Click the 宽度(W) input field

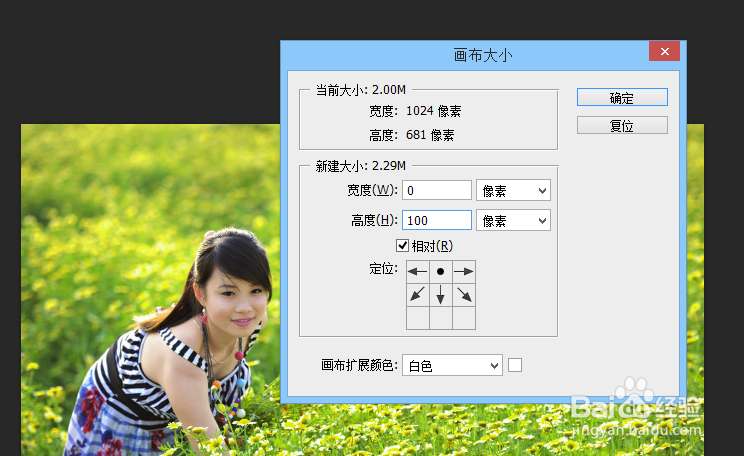(437, 190)
